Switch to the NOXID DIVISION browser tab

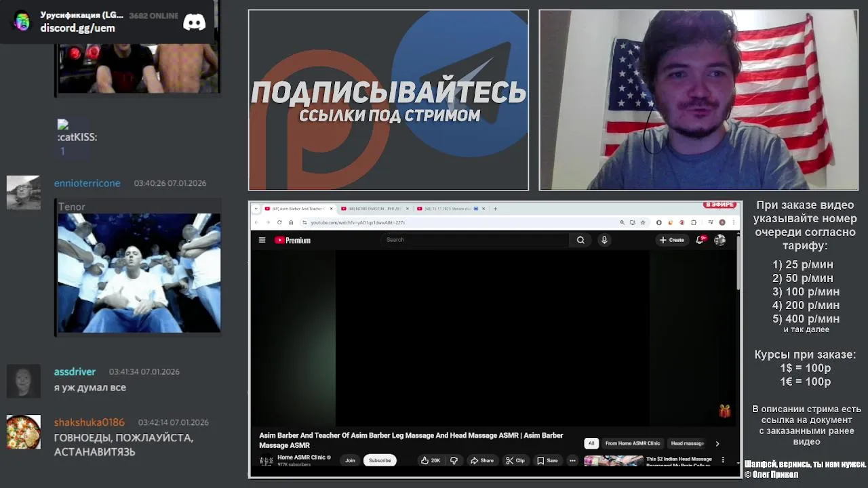pos(374,209)
